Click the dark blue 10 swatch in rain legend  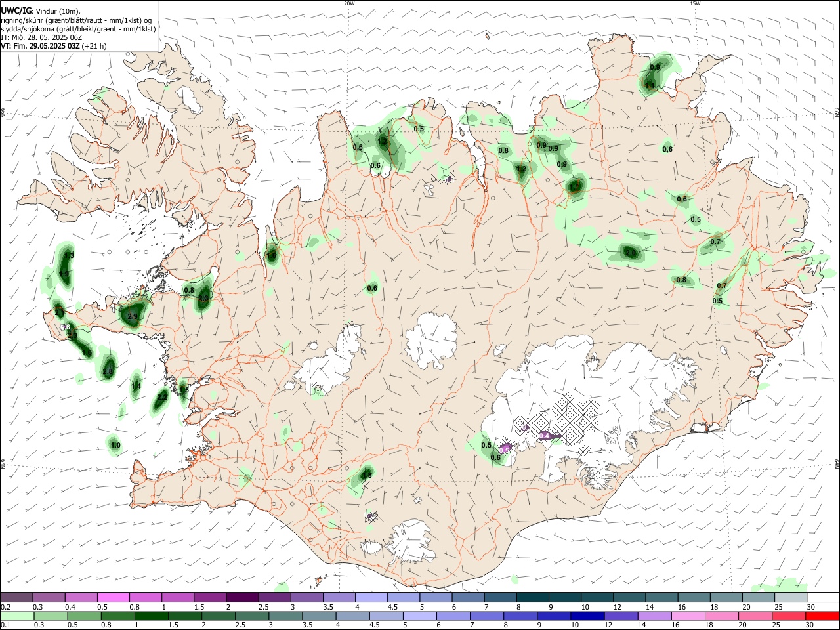[586, 616]
